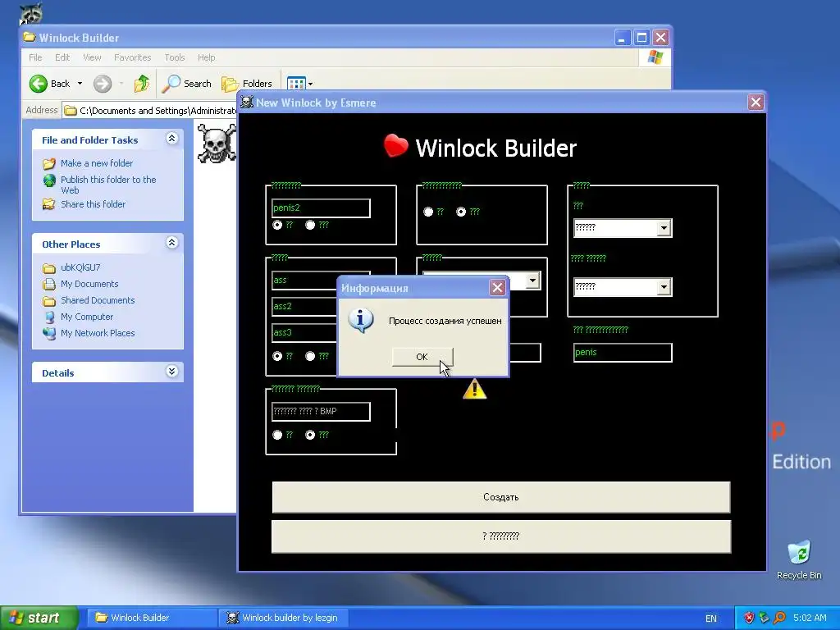The width and height of the screenshot is (840, 630).
Task: Click 'Make a new folder' link
Action: 97,163
